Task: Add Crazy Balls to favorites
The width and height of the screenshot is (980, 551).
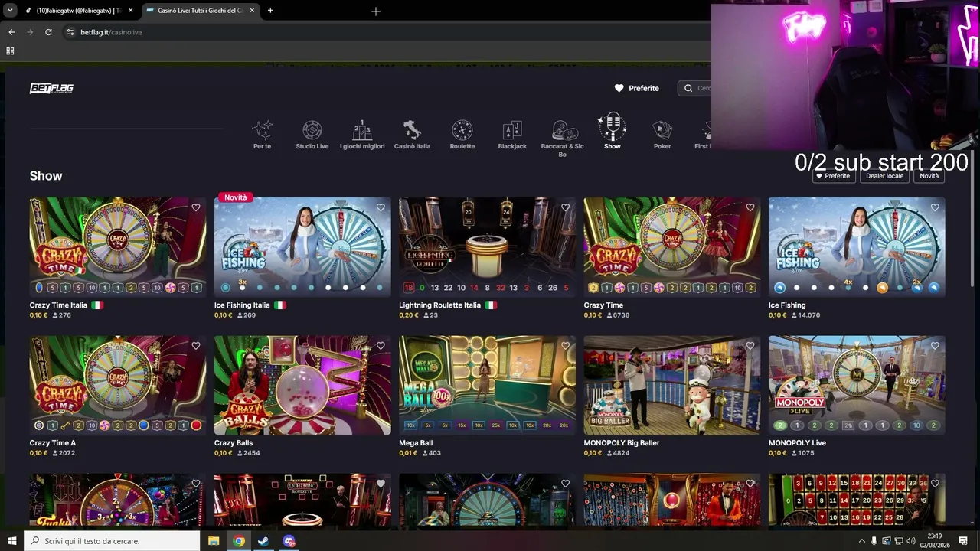Action: click(x=381, y=346)
